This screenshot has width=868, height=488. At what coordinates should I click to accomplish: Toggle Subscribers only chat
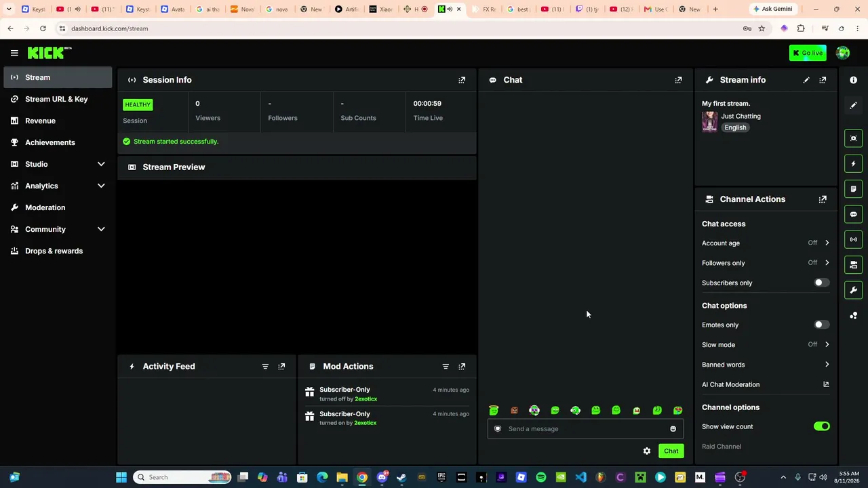pyautogui.click(x=821, y=283)
